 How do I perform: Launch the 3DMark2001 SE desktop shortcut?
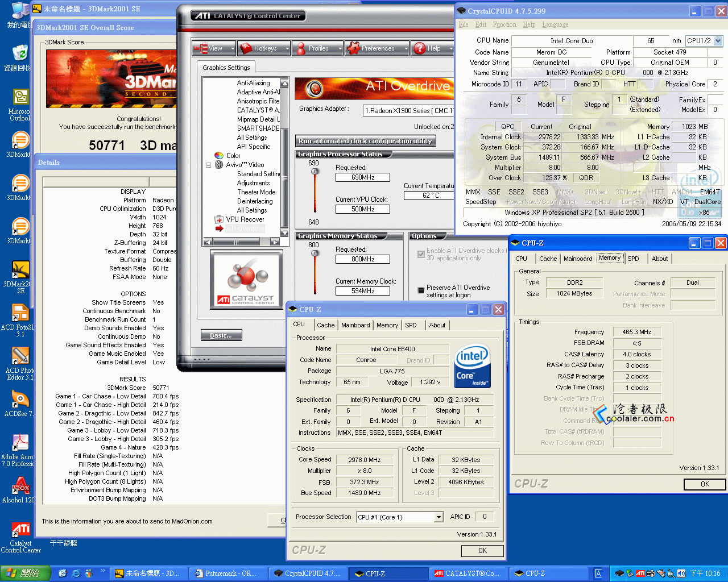[20, 269]
